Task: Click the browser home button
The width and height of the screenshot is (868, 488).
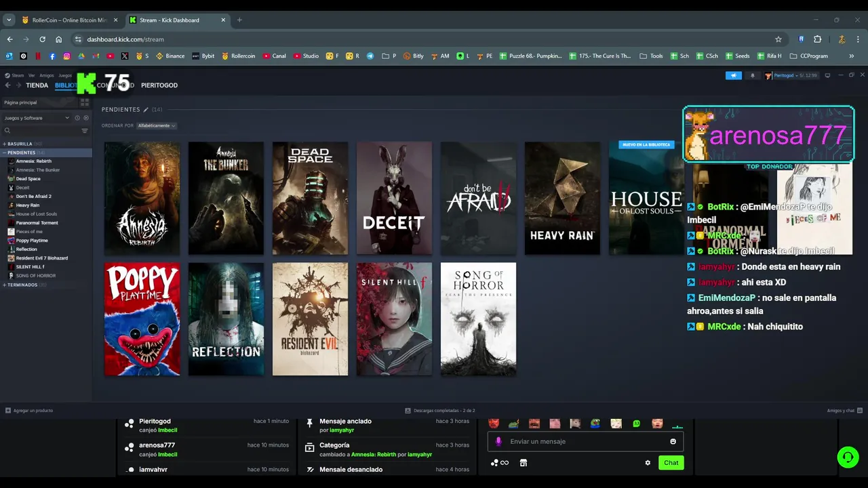Action: tap(58, 39)
